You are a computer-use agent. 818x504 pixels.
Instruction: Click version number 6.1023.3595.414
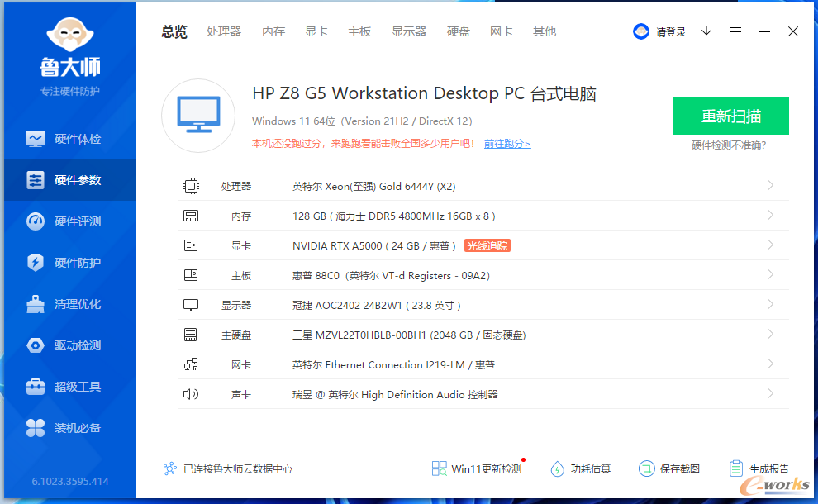click(x=70, y=481)
